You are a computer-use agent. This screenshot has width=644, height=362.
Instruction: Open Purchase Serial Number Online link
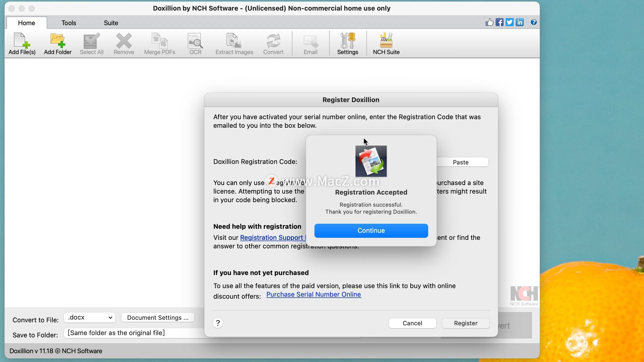point(314,294)
